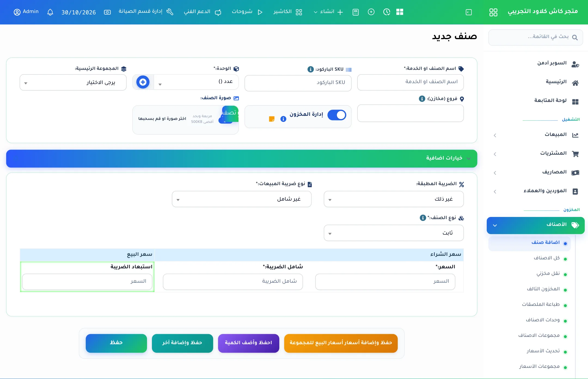Click the SKU الباركود input field

tap(298, 83)
